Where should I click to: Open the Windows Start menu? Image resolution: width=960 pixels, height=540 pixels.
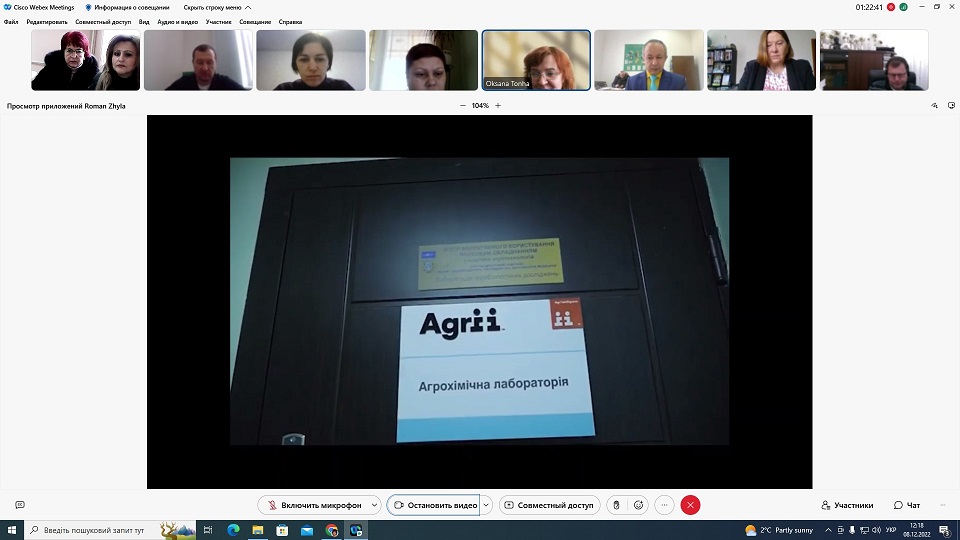[x=12, y=530]
